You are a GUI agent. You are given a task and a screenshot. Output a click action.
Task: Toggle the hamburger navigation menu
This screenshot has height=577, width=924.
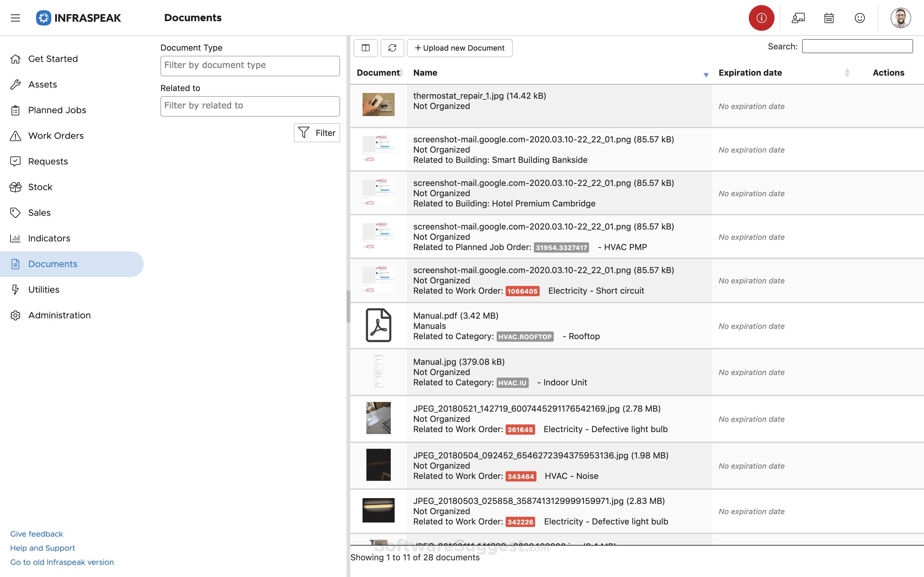point(15,18)
